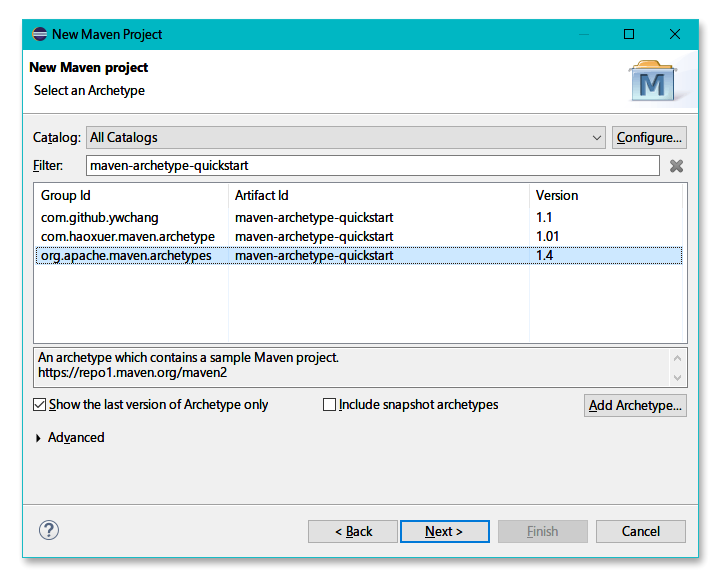Sort by the Artifact Id column header
The width and height of the screenshot is (724, 582).
point(379,195)
